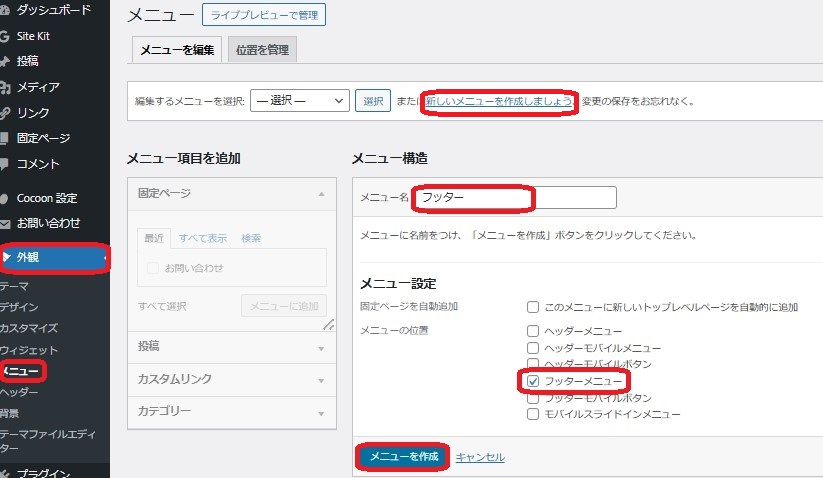The width and height of the screenshot is (823, 478).
Task: Open the menu selection dropdown
Action: click(x=299, y=101)
